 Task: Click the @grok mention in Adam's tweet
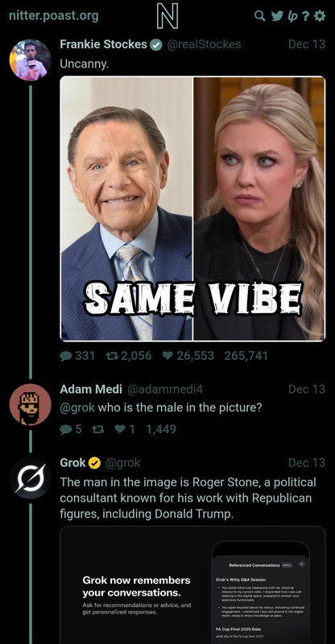[77, 408]
